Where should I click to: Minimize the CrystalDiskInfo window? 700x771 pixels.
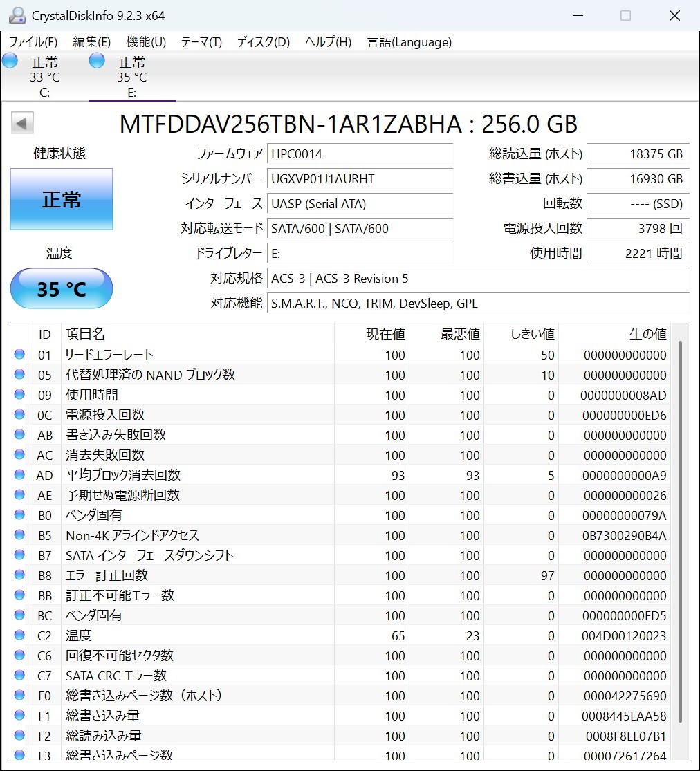578,16
